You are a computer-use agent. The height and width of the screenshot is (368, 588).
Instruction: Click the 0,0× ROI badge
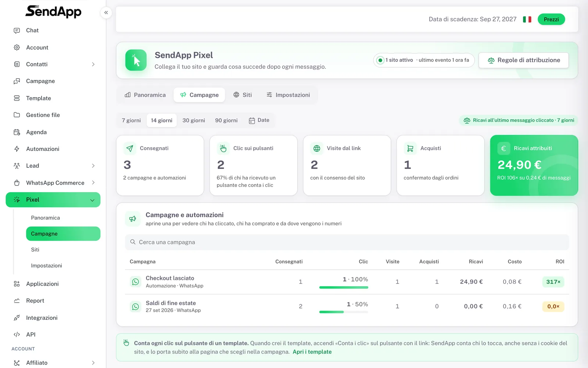click(x=553, y=307)
